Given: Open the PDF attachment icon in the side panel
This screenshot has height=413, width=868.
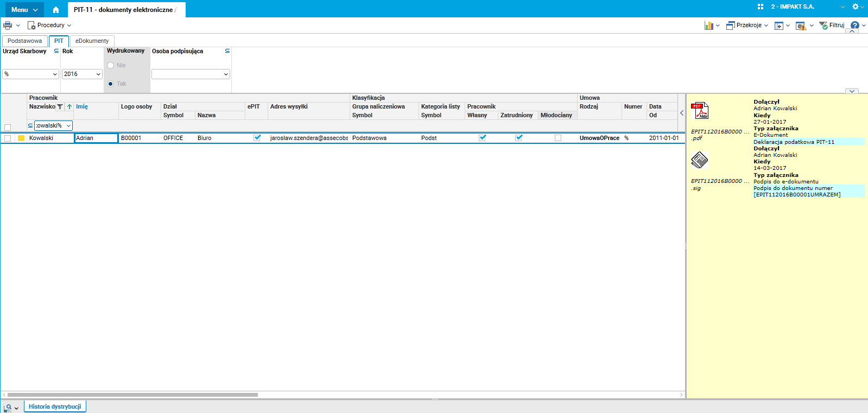Looking at the screenshot, I should click(700, 111).
